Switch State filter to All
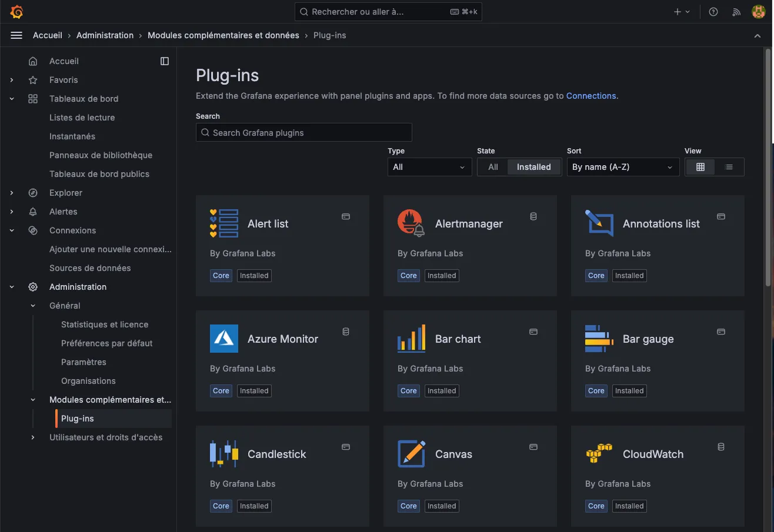 tap(492, 166)
